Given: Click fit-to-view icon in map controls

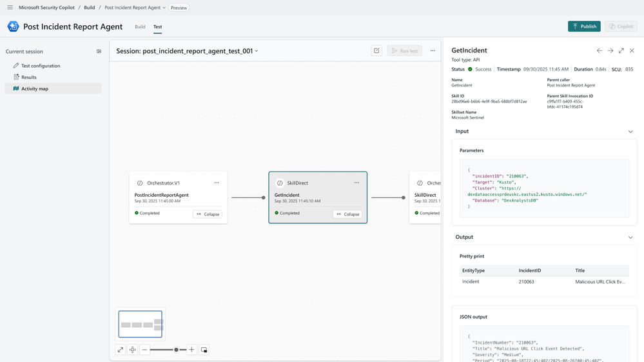Looking at the screenshot, I should 120,350.
